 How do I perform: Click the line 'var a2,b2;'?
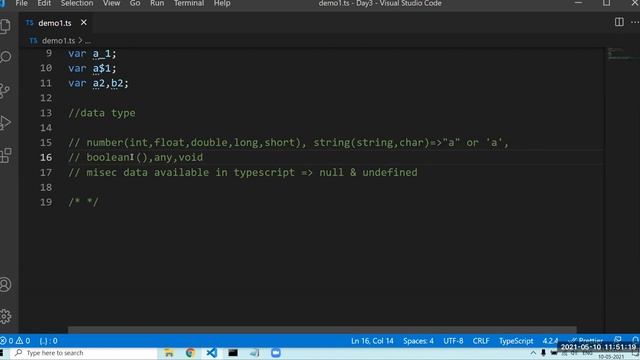98,83
